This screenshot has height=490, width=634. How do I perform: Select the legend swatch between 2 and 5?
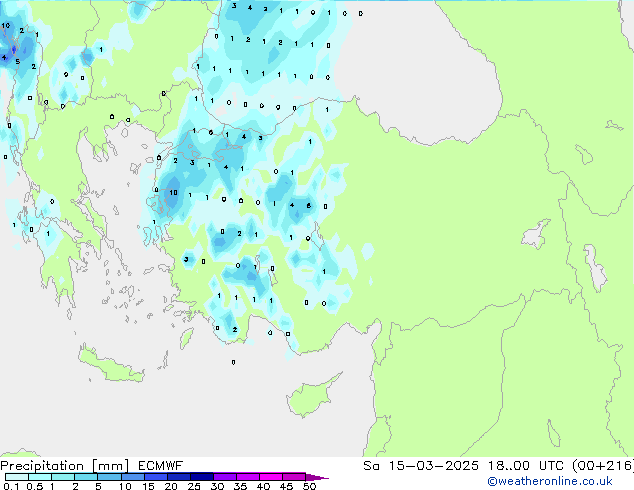86,477
